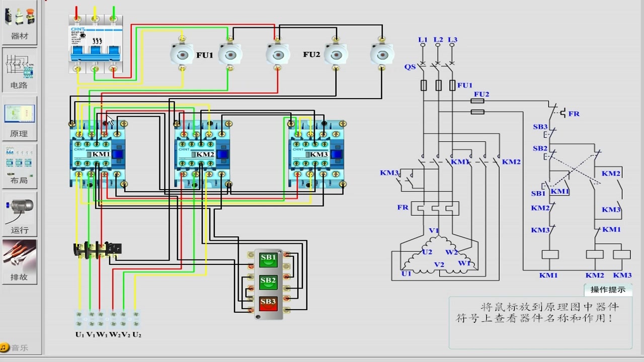Click the KM2 main contacts label in schematic
This screenshot has width=644, height=362.
tap(511, 162)
